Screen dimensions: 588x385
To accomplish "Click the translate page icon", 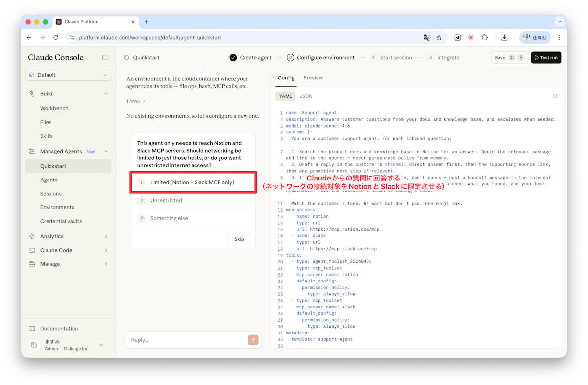I will pos(427,37).
